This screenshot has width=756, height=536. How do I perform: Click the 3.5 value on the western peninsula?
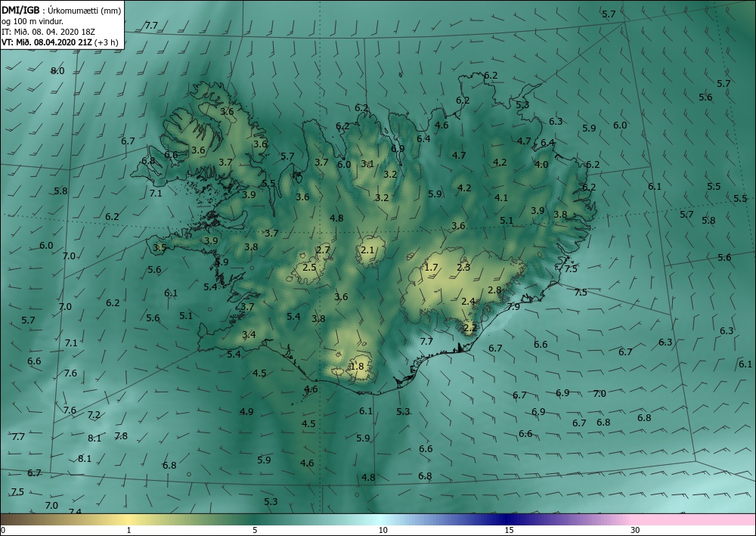click(160, 248)
